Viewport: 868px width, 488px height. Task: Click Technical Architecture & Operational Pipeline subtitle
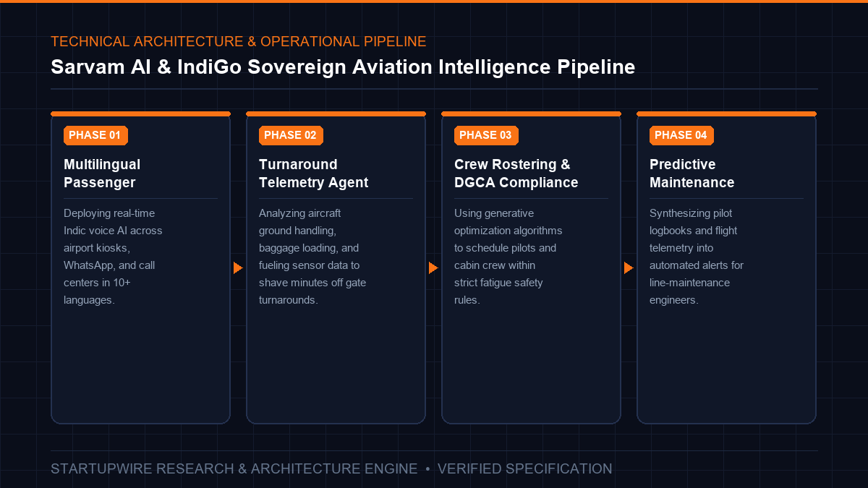pos(239,41)
